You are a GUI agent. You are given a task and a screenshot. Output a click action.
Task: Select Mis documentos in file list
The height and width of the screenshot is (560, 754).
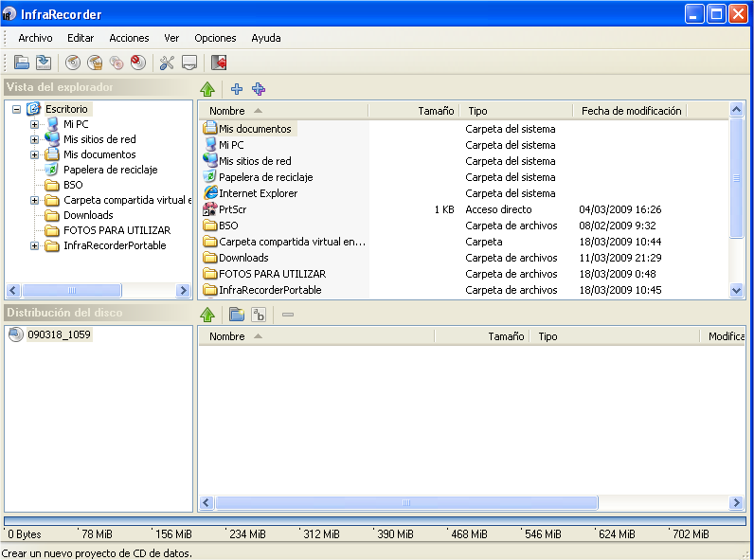[x=255, y=129]
